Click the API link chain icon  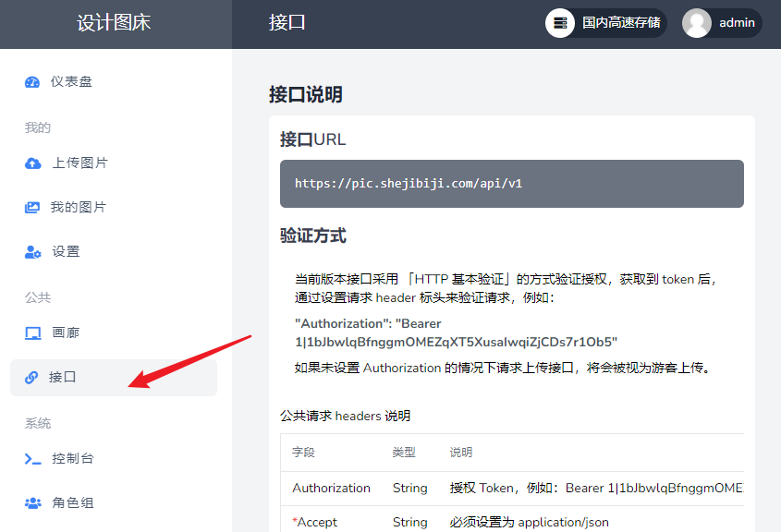(x=31, y=378)
